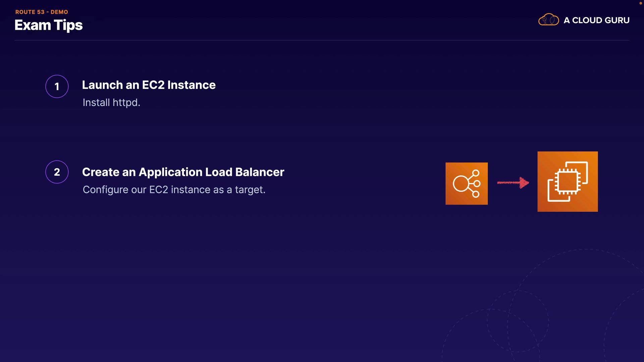Click the small orange dot in corner
644x362 pixels.
tap(640, 3)
